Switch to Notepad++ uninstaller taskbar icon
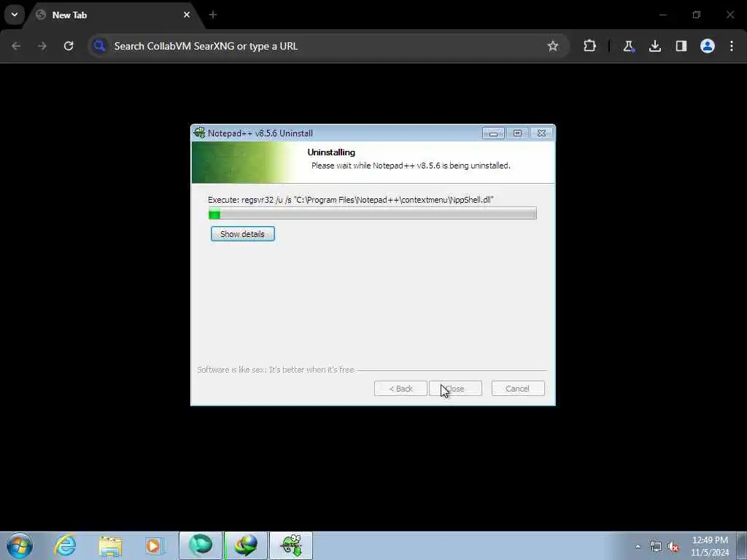Viewport: 747px width, 560px height. click(x=291, y=545)
